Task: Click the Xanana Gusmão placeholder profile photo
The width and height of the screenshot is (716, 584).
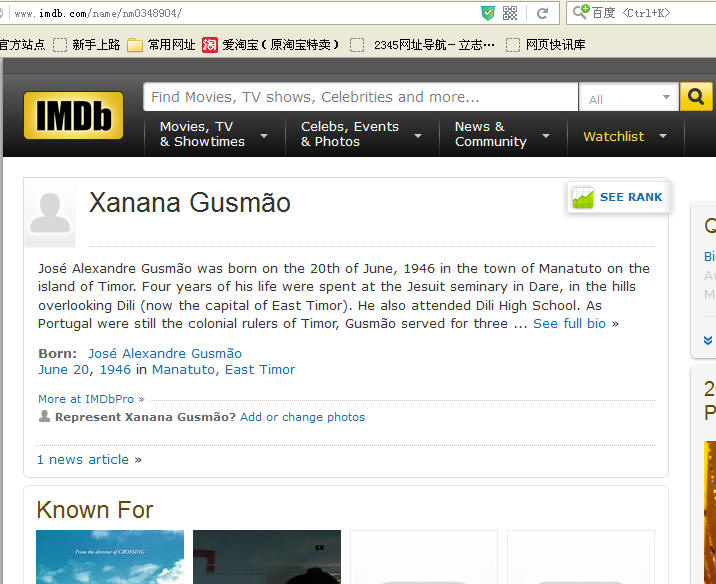Action: 50,213
